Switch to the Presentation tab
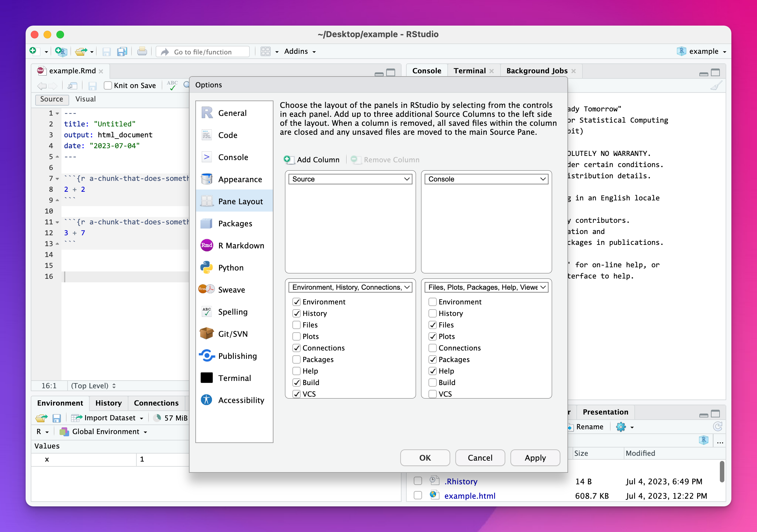This screenshot has width=757, height=532. click(605, 412)
